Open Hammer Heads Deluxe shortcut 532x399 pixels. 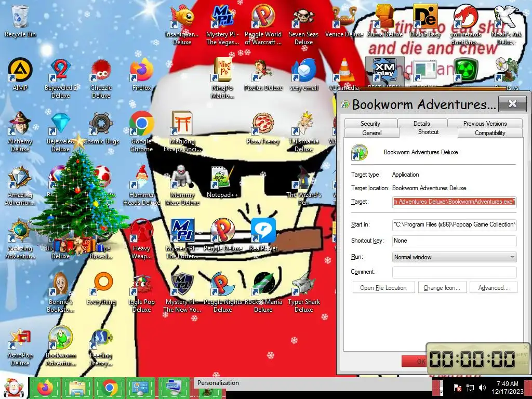tap(141, 185)
